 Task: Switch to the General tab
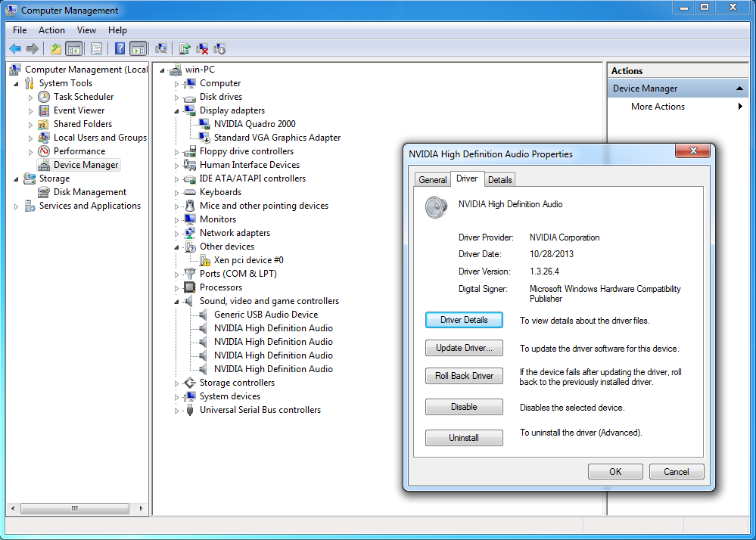pos(432,180)
